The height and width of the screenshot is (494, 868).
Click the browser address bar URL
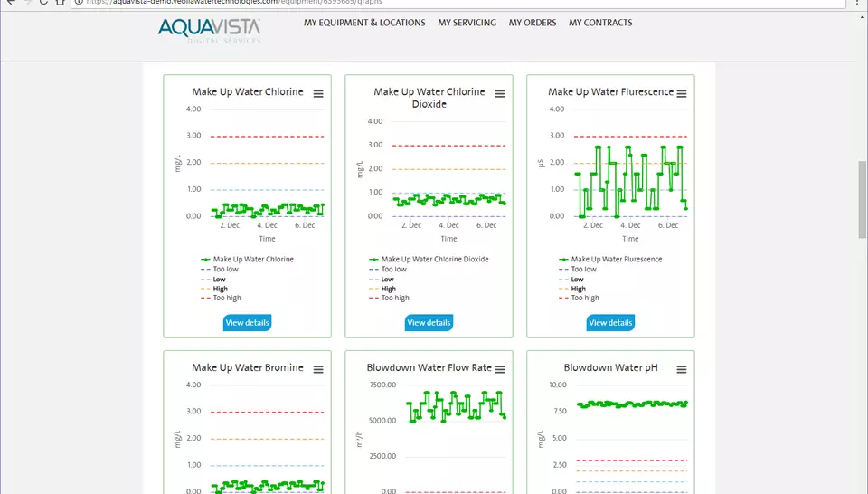(234, 2)
